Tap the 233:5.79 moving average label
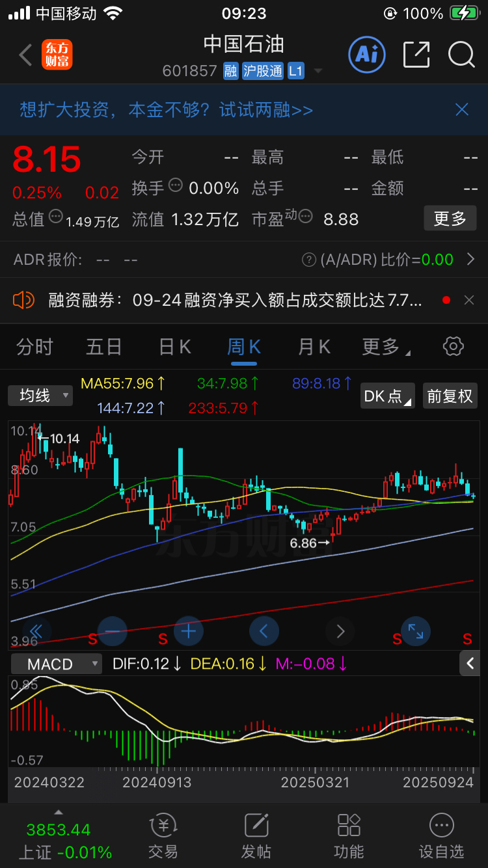488x868 pixels. click(224, 408)
